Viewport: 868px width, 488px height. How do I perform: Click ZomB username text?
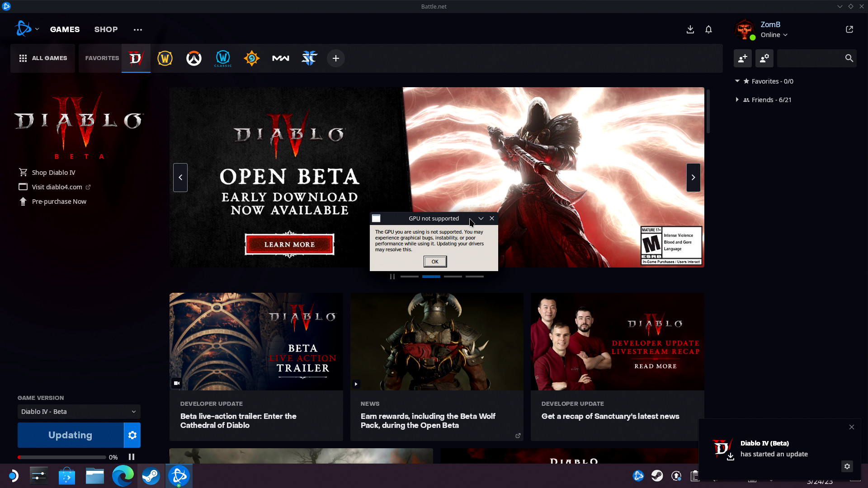(770, 24)
